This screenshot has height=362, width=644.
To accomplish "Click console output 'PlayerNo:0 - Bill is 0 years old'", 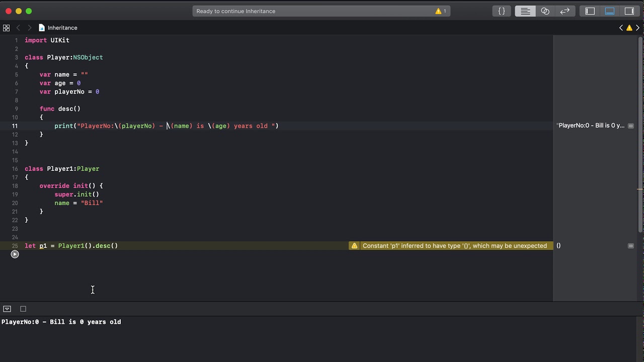I will pos(61,322).
